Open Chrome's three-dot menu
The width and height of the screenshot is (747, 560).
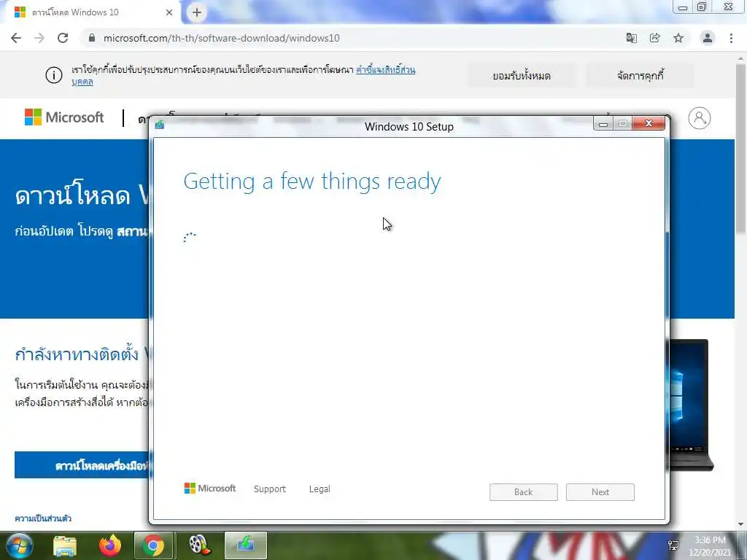point(731,38)
